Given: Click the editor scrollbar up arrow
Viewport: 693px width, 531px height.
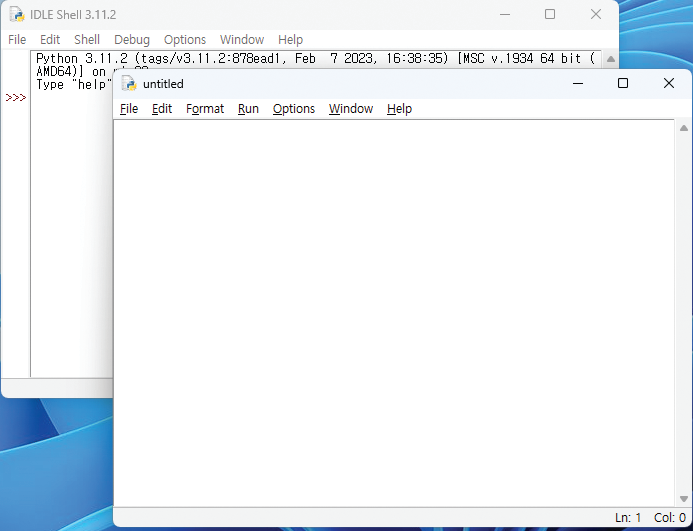Looking at the screenshot, I should pyautogui.click(x=684, y=128).
